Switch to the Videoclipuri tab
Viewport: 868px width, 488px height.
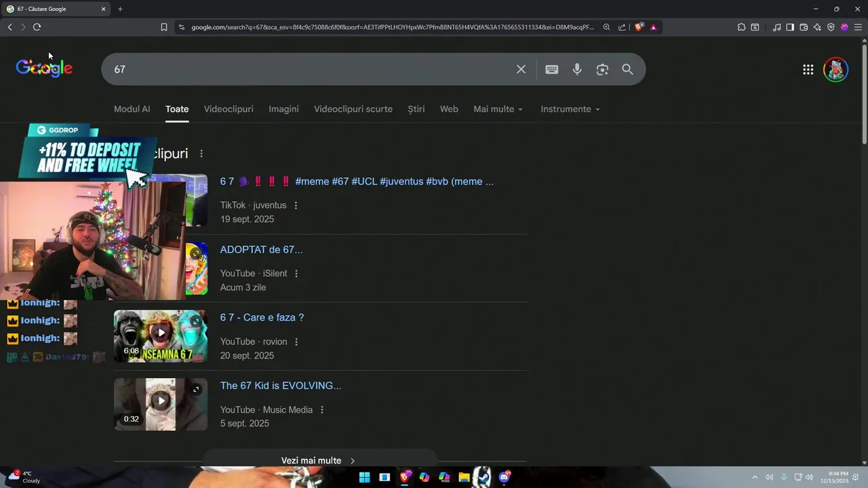point(229,109)
